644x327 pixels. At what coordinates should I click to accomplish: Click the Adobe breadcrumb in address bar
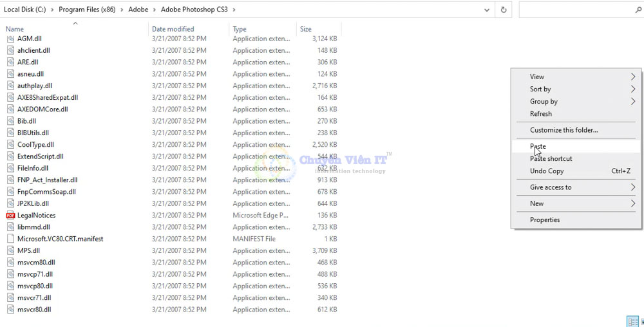[x=137, y=10]
